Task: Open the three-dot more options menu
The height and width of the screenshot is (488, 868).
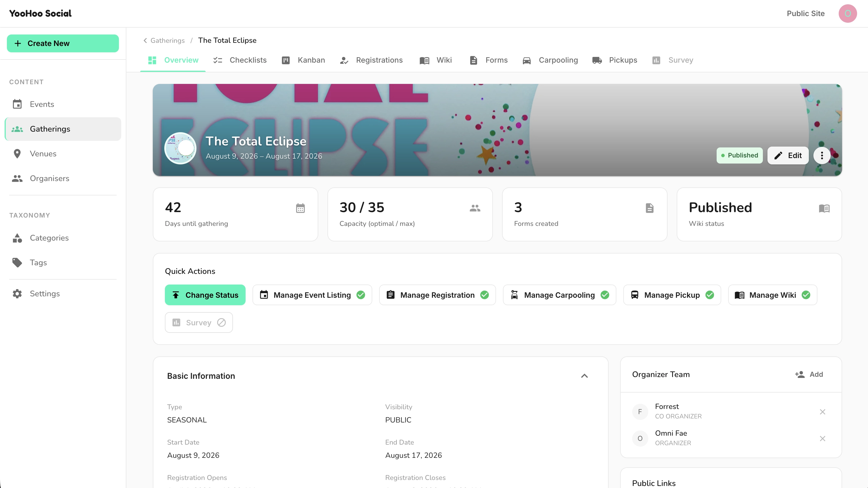Action: 822,155
